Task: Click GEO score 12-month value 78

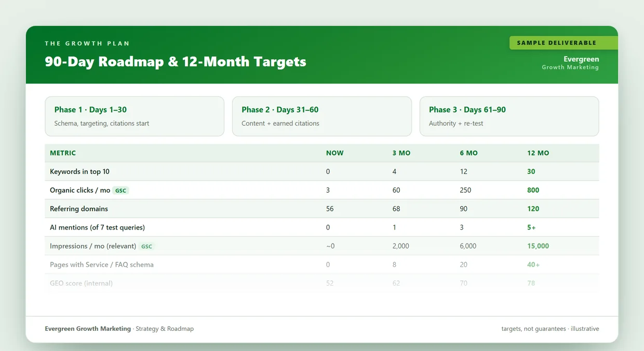Action: 531,284
